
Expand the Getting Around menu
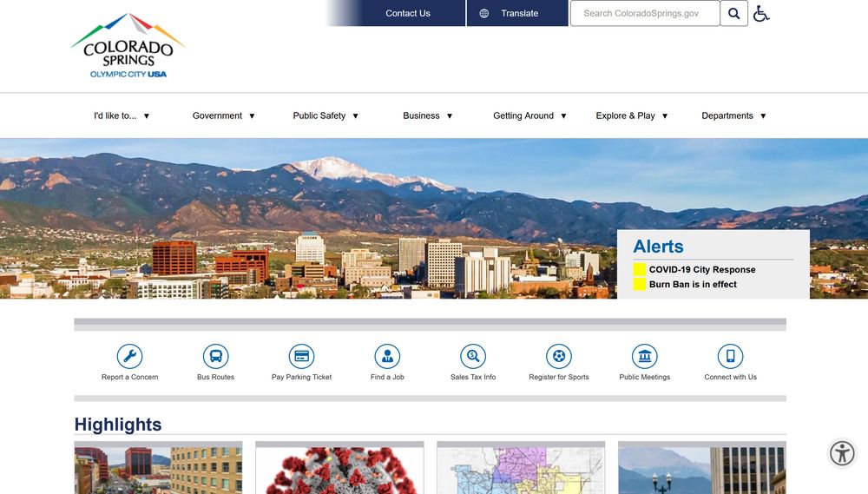click(x=529, y=115)
